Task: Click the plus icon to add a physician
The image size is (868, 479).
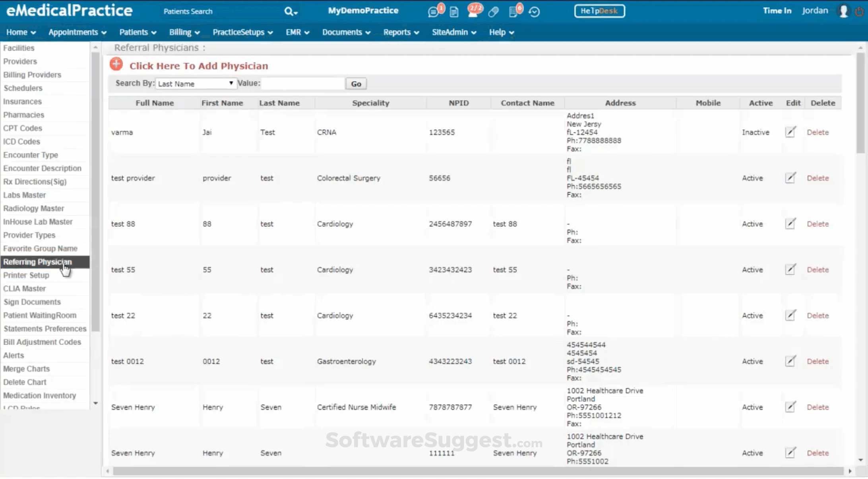Action: [116, 64]
